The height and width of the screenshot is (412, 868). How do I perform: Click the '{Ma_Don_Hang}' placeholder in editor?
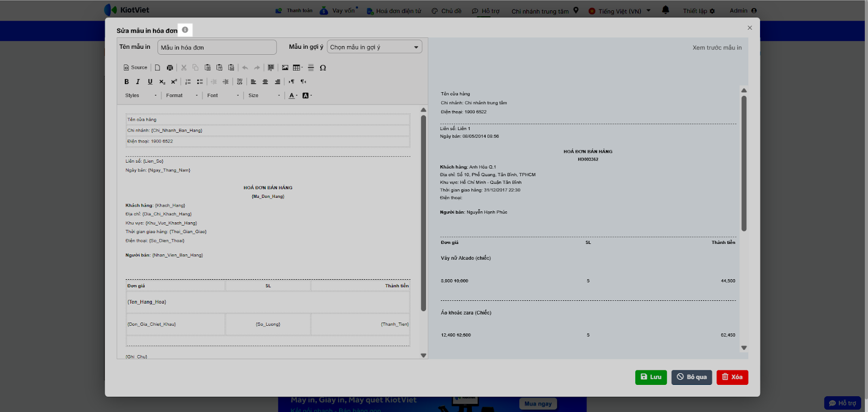point(268,196)
